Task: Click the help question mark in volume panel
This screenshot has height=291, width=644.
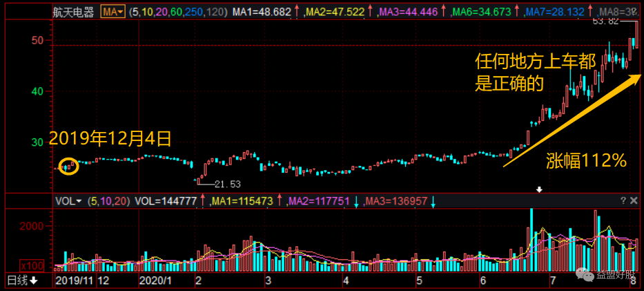Action: 623,200
